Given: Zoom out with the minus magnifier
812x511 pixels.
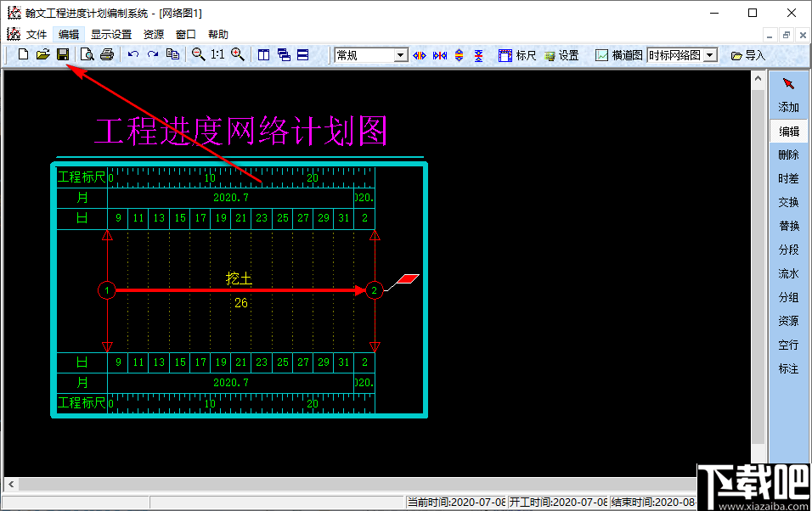Looking at the screenshot, I should pyautogui.click(x=199, y=54).
